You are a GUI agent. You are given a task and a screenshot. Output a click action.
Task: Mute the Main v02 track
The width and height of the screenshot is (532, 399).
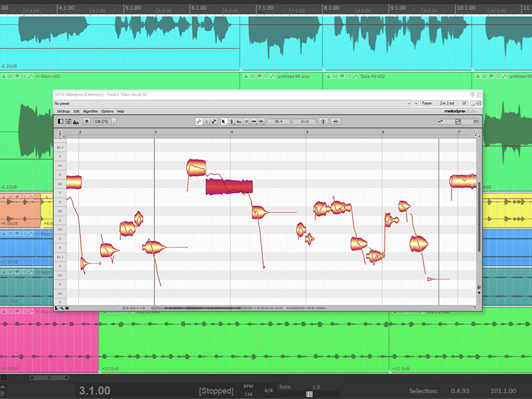[x=10, y=76]
